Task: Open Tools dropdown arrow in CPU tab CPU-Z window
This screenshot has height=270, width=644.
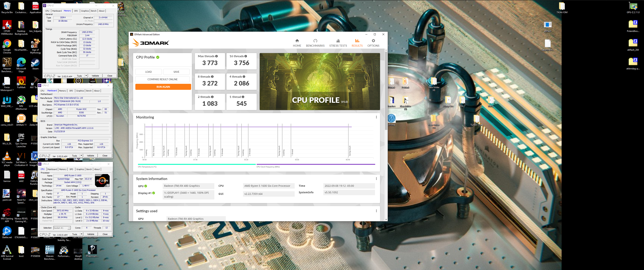Action: (x=81, y=234)
